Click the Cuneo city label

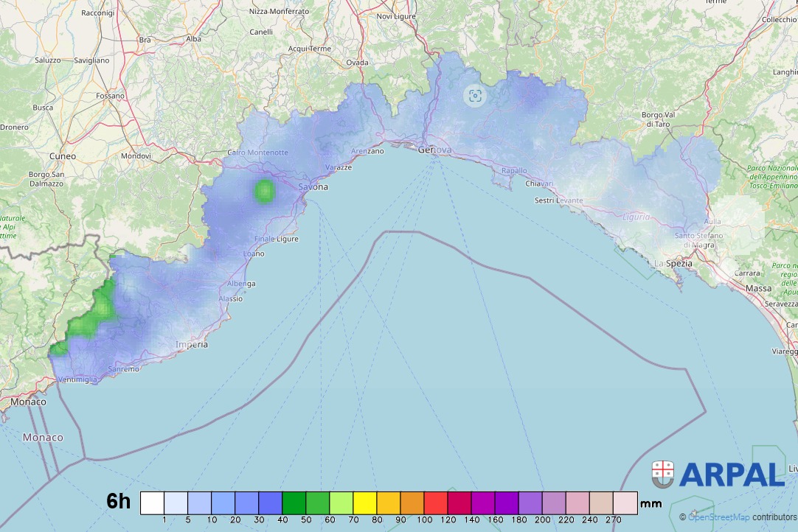(x=62, y=156)
